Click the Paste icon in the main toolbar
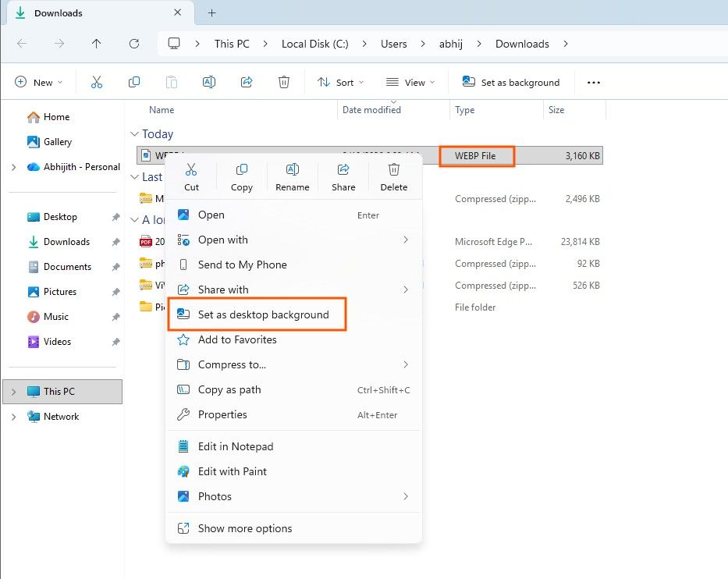The width and height of the screenshot is (728, 579). [172, 81]
